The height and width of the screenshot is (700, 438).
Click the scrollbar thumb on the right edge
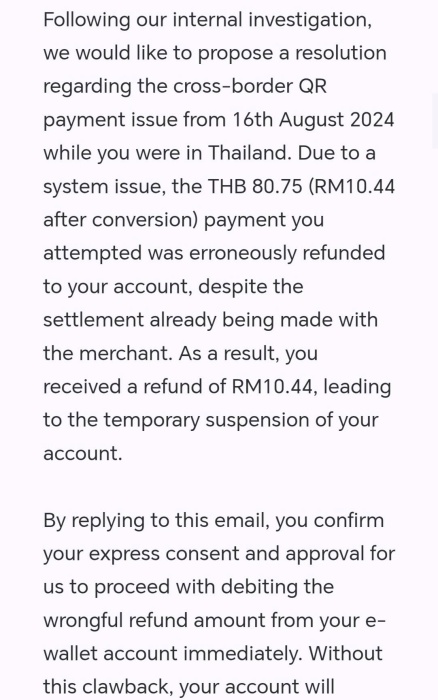pyautogui.click(x=435, y=121)
